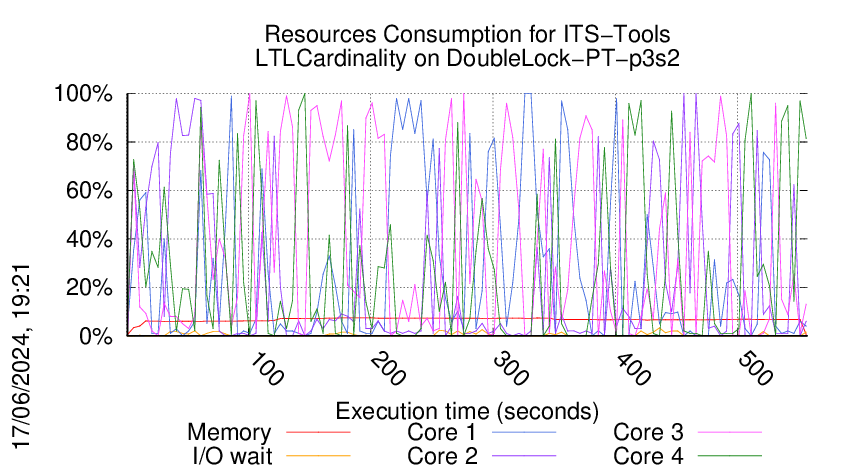
Task: Click the 300 x-axis tick label
Action: coord(511,369)
